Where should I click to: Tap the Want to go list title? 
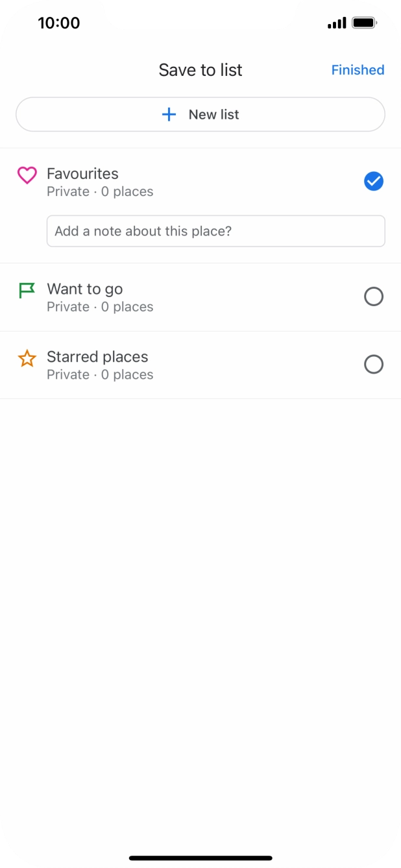[84, 289]
